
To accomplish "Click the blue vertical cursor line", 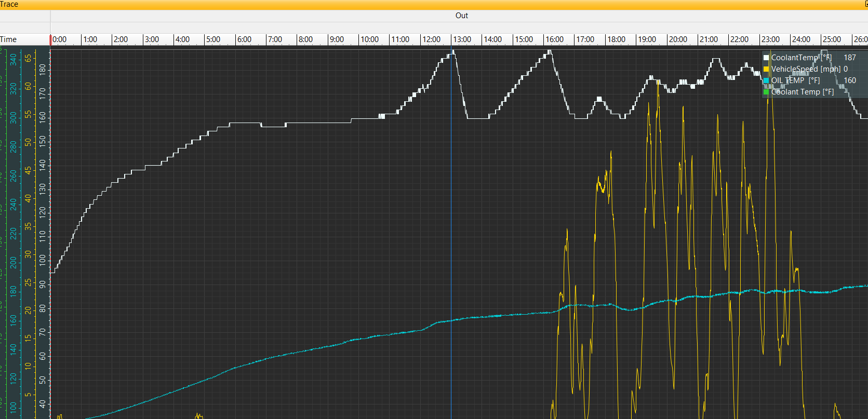I will pos(451,234).
